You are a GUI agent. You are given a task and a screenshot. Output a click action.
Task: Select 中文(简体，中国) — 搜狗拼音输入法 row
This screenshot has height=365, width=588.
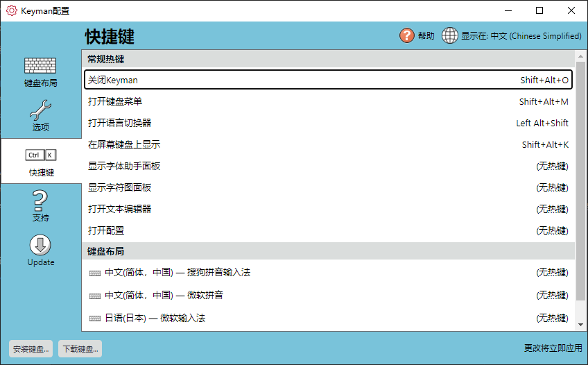(x=328, y=272)
